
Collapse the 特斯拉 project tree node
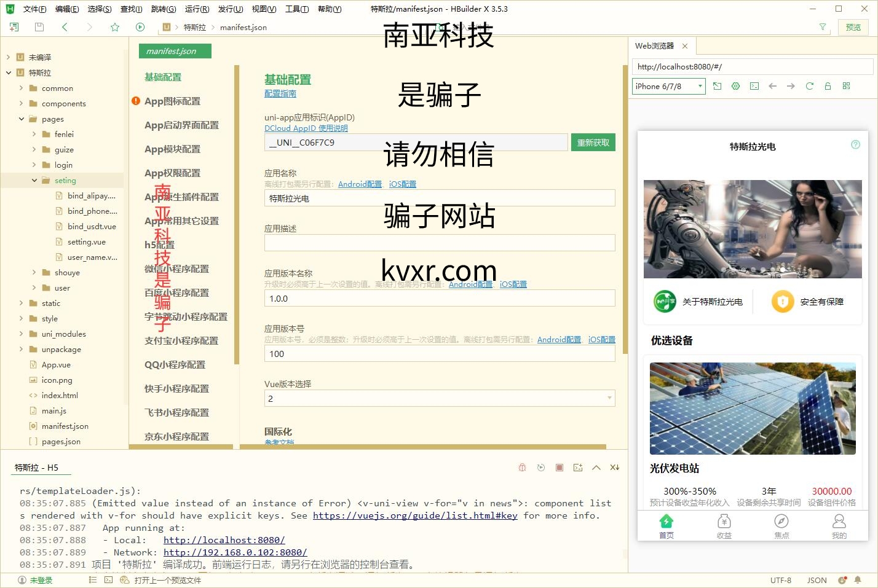(x=9, y=73)
